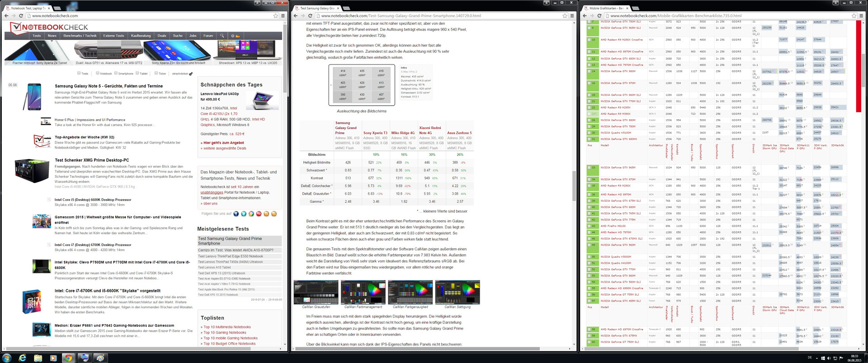868x363 pixels.
Task: Go back in the Notebookcheck homepage window
Action: [x=6, y=16]
